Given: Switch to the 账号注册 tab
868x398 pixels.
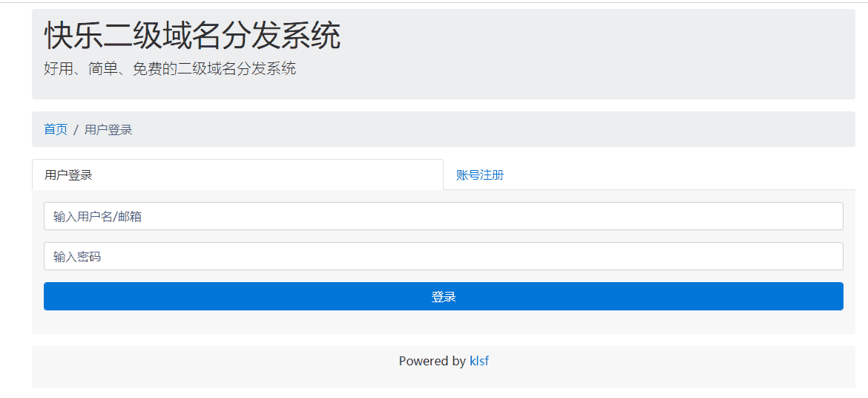Looking at the screenshot, I should pyautogui.click(x=480, y=175).
